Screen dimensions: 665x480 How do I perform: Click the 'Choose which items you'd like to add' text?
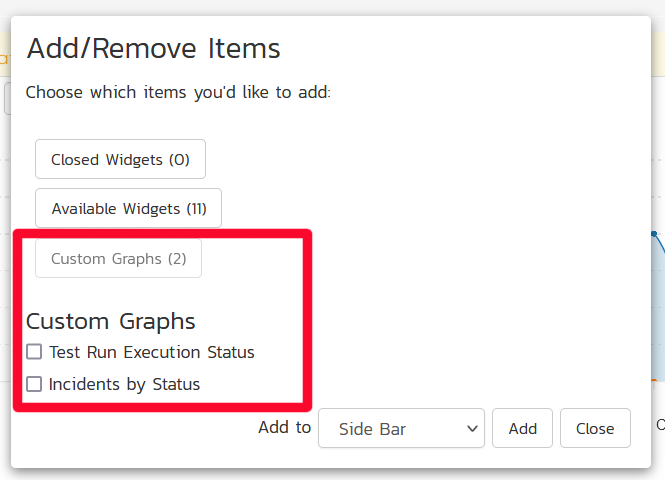pyautogui.click(x=178, y=92)
